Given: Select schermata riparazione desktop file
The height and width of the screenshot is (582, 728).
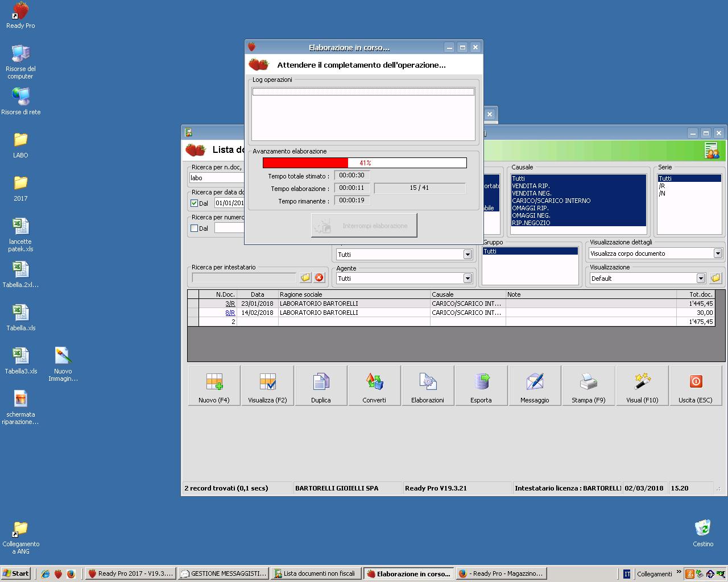Looking at the screenshot, I should click(x=20, y=408).
